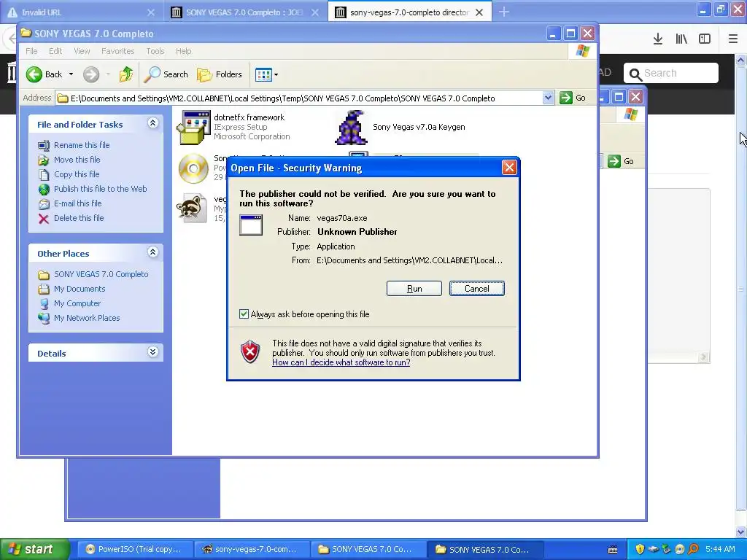This screenshot has width=747, height=560.
Task: Open the Tools menu in Explorer
Action: (155, 51)
